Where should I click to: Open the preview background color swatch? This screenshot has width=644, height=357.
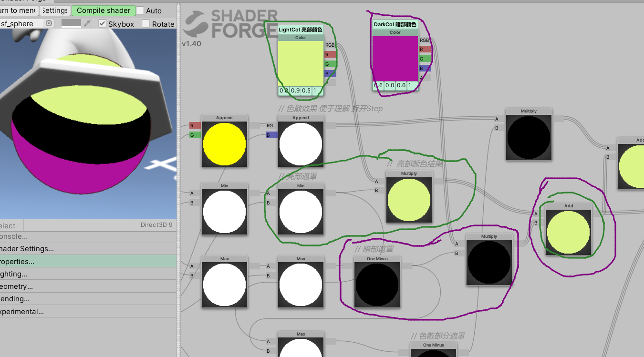coord(71,23)
